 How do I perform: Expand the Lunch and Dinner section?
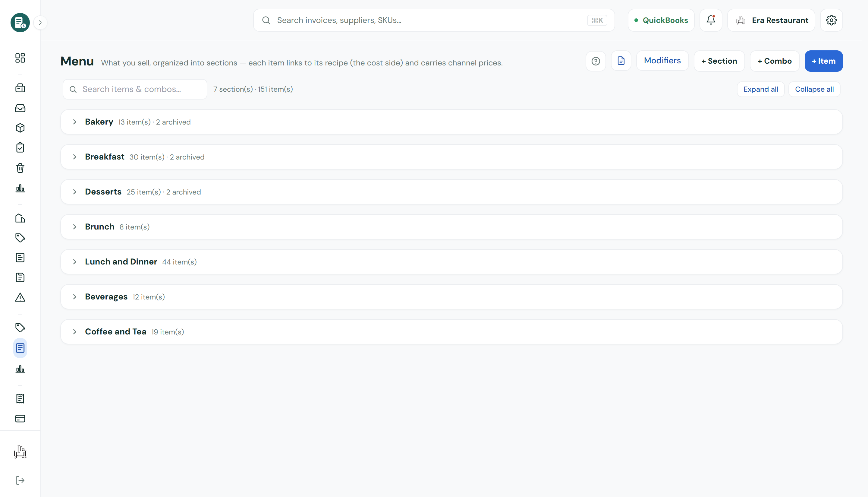click(451, 262)
